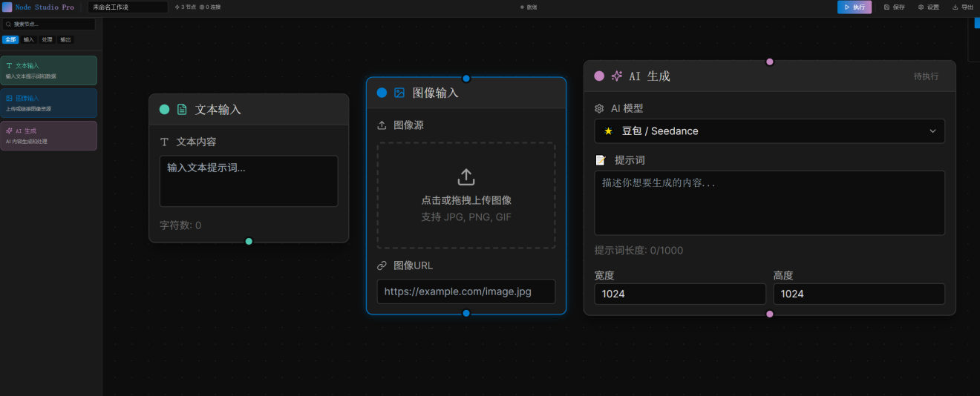Screen dimensions: 980x396
Task: Click the 高度 input showing 1024
Action: [x=859, y=294]
